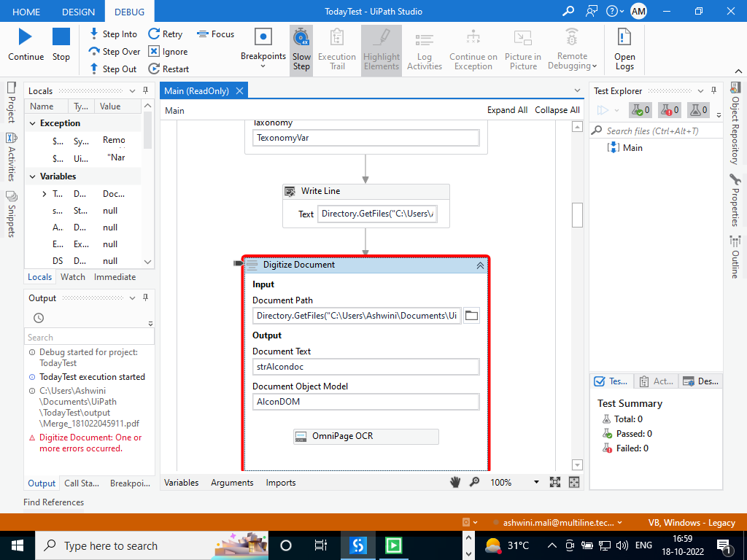Switch to the Breakpoints bottom tab
Image resolution: width=747 pixels, height=560 pixels.
click(130, 483)
